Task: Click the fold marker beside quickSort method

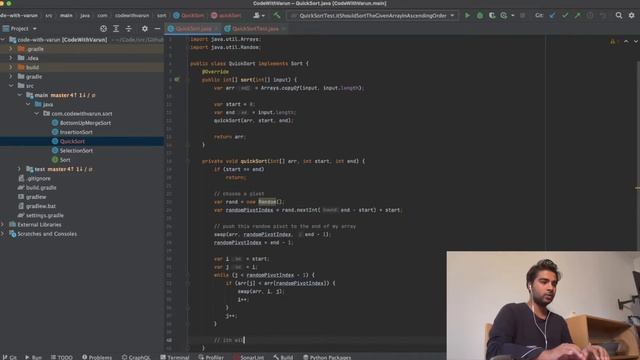Action: click(188, 161)
